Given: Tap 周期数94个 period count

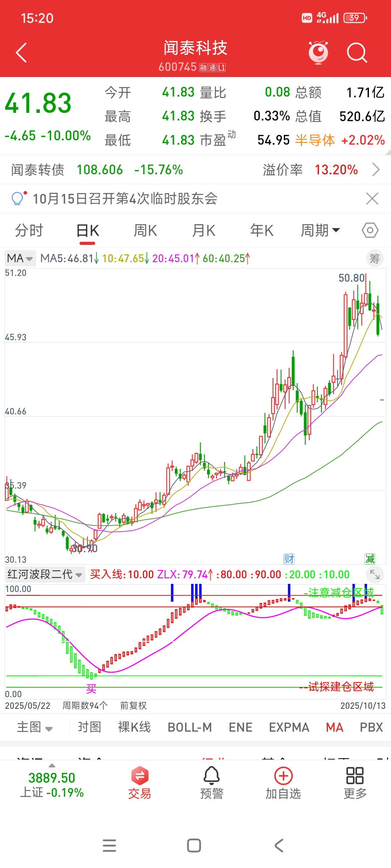Looking at the screenshot, I should pyautogui.click(x=85, y=706).
